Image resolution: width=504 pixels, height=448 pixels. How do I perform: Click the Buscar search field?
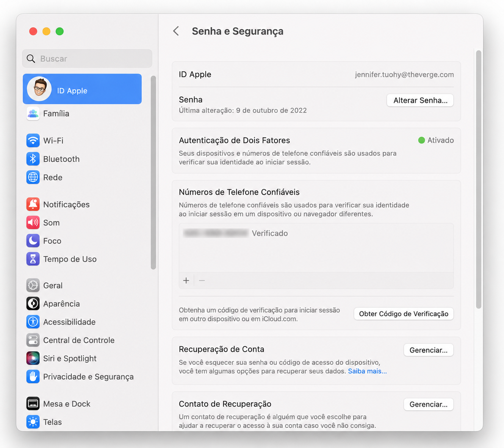87,59
